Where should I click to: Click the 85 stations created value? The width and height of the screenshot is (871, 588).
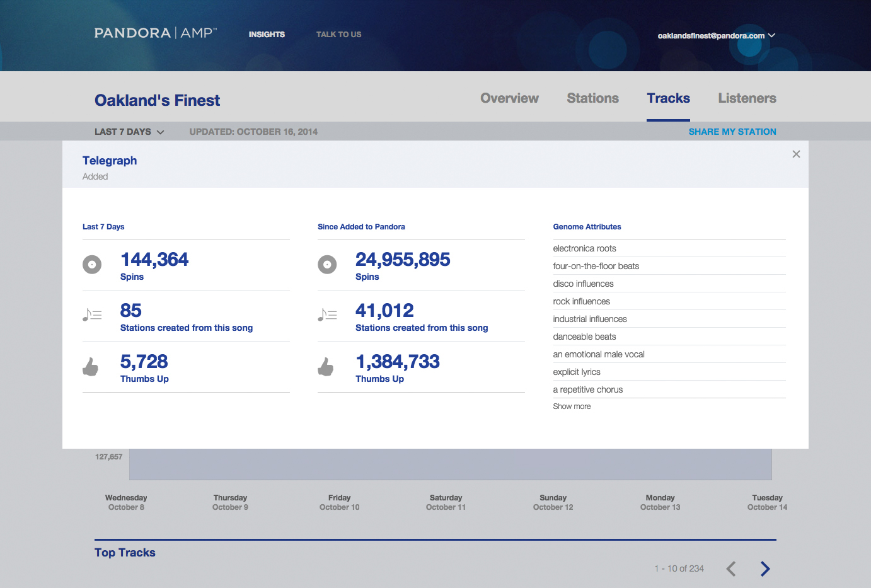click(131, 311)
